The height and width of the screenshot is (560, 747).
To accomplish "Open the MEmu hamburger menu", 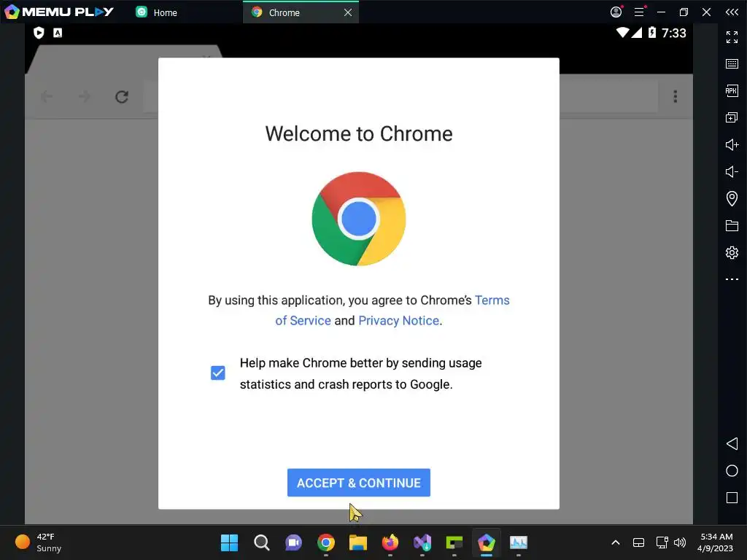I will [639, 12].
